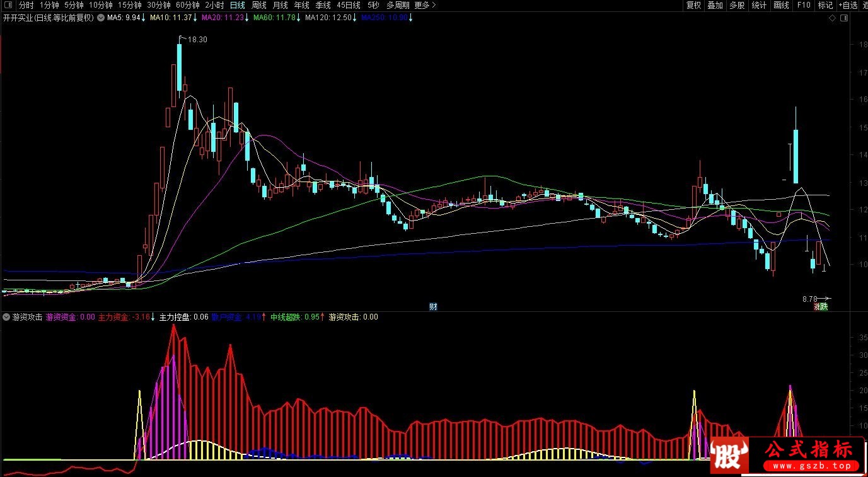The height and width of the screenshot is (477, 868).
Task: Click the stock title 开开实业(日线.等比前复权)
Action: 49,18
